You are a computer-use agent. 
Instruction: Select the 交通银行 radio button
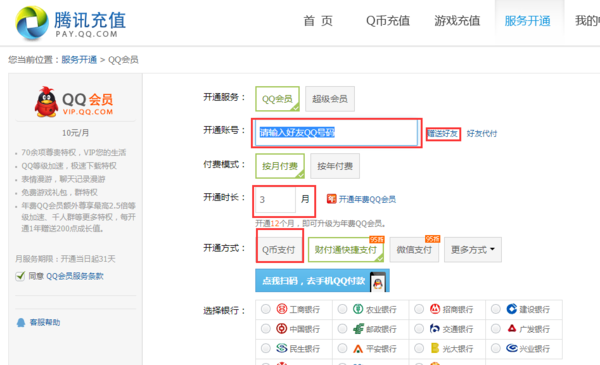click(x=419, y=328)
